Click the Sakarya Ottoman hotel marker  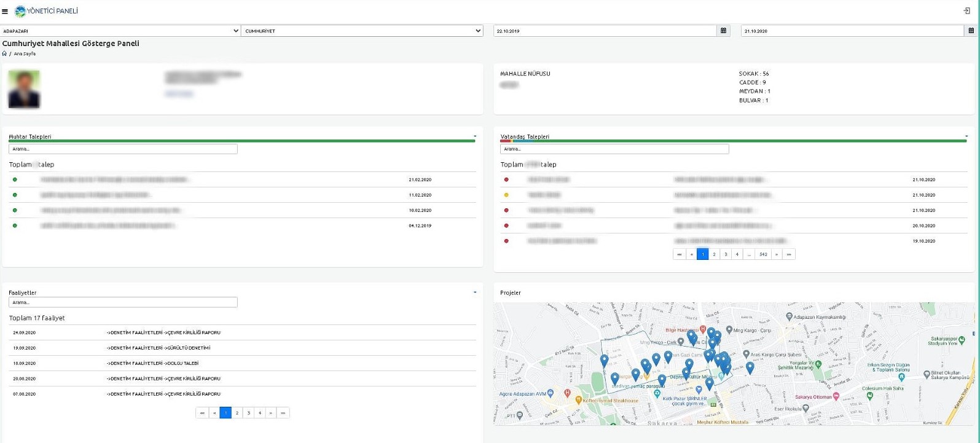tap(836, 397)
